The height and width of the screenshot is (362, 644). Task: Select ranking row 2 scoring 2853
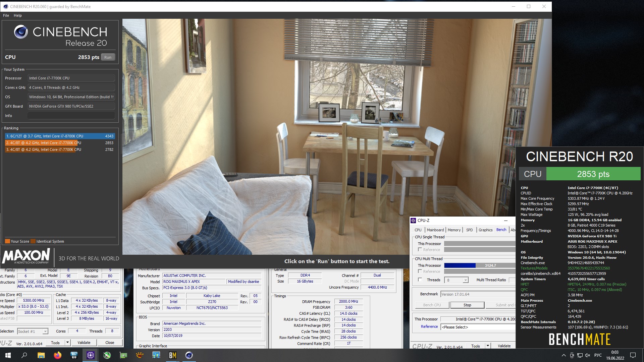coord(60,143)
